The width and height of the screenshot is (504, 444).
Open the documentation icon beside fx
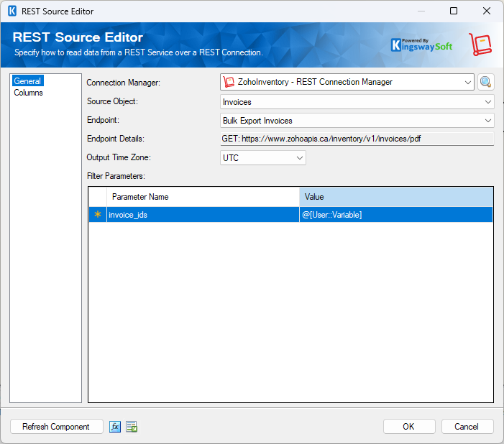point(132,427)
